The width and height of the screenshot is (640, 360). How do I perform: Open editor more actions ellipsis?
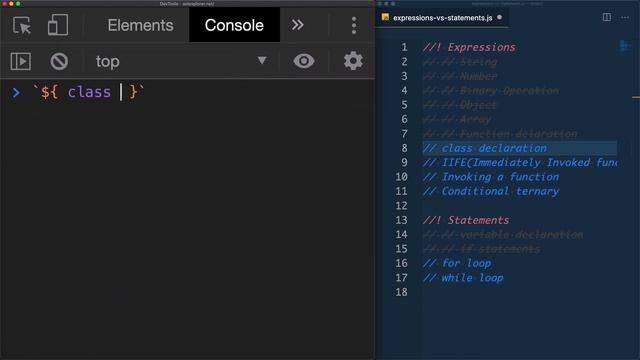625,18
